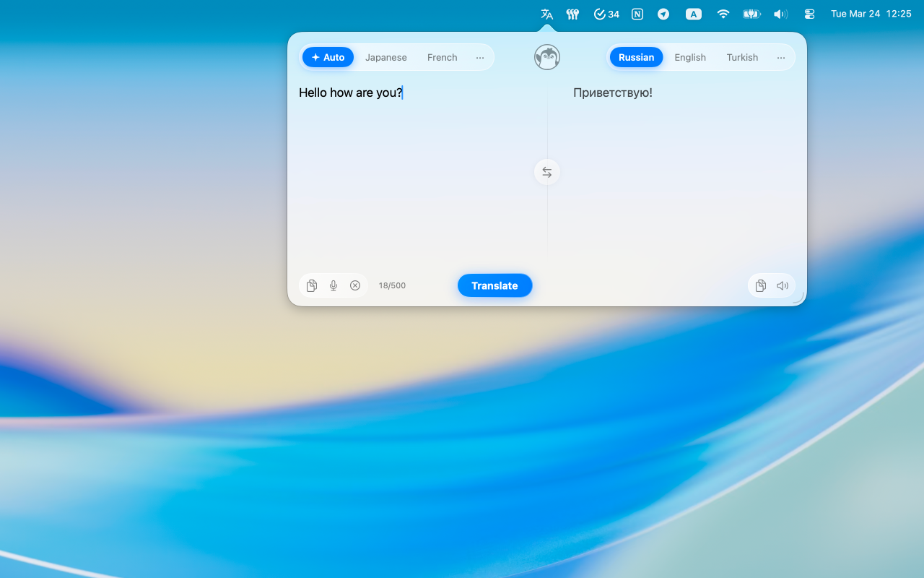This screenshot has width=924, height=578.
Task: Open macOS Control Center
Action: (809, 14)
